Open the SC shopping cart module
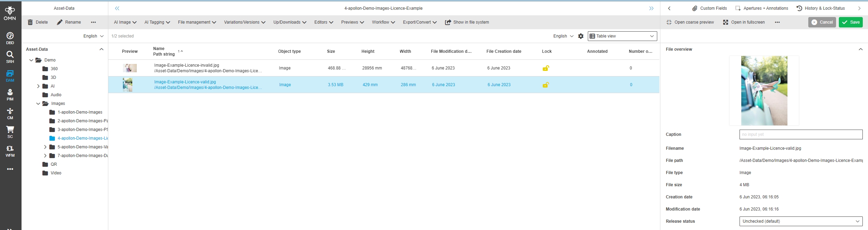 pos(10,132)
